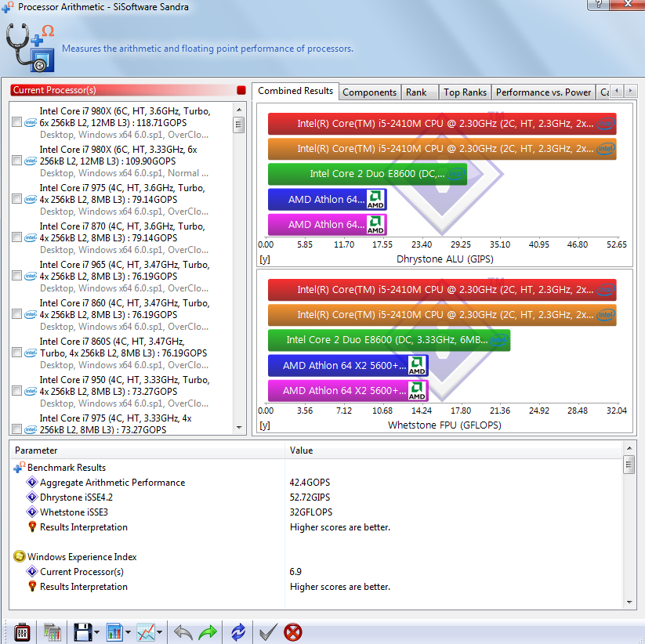Click the Parameter column header

point(147,450)
